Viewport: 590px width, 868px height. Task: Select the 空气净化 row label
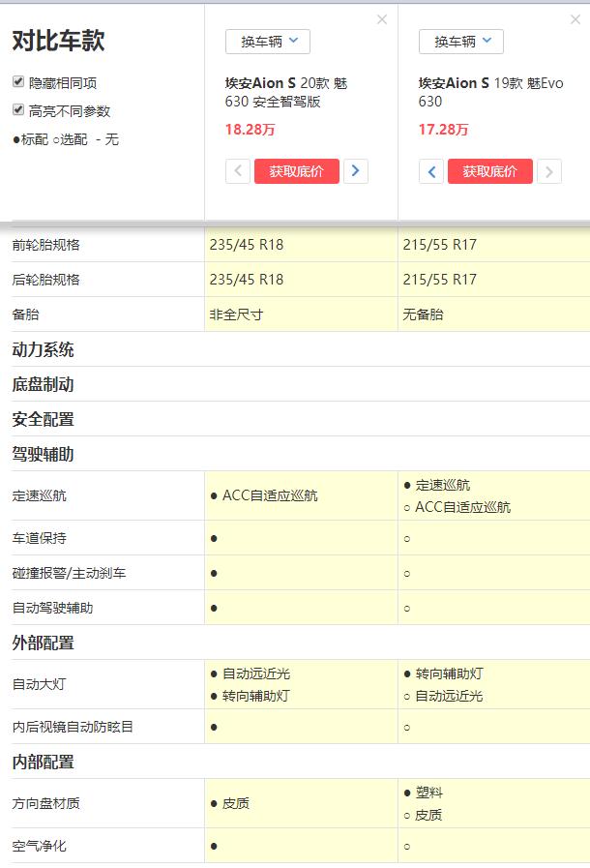pyautogui.click(x=40, y=846)
